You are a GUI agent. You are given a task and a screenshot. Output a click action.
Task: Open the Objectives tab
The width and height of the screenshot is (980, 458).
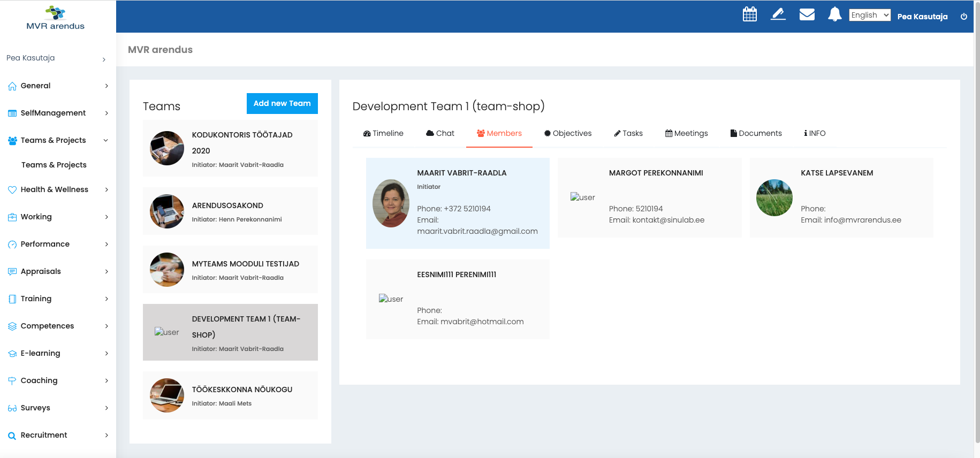[568, 133]
